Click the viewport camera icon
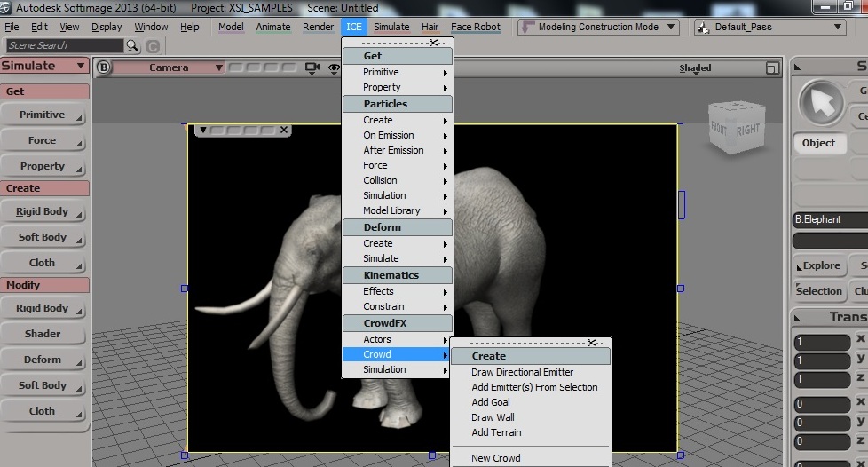 pyautogui.click(x=312, y=68)
